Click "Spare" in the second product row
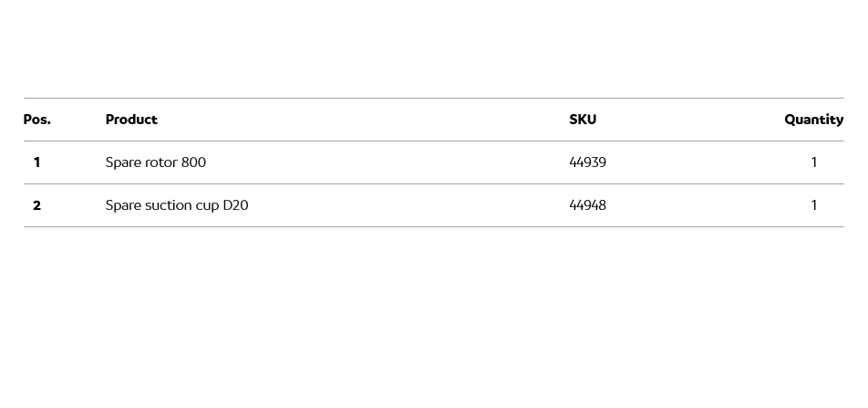 point(123,205)
